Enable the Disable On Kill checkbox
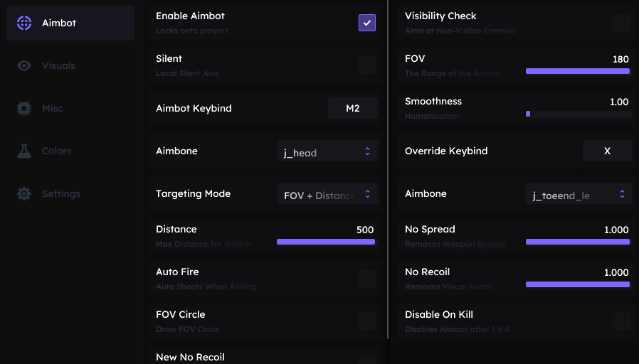The height and width of the screenshot is (364, 639). point(622,321)
